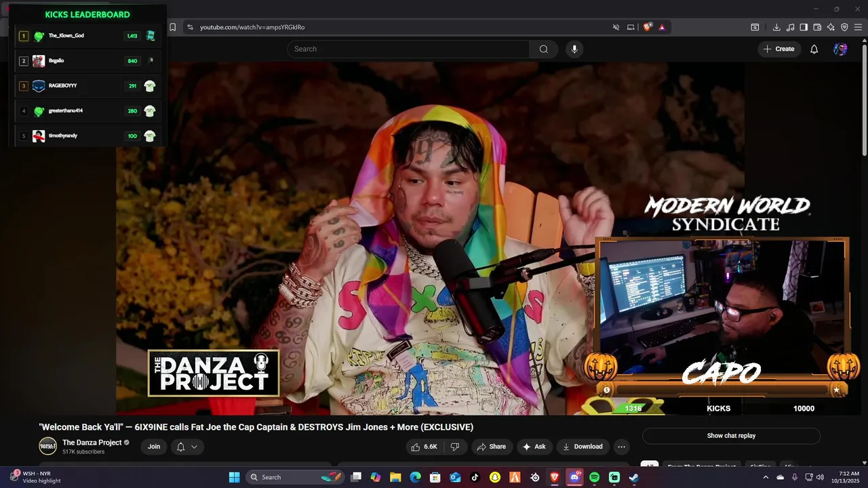Screen dimensions: 868x488
Task: Bookmark this page in address bar
Action: tap(172, 27)
